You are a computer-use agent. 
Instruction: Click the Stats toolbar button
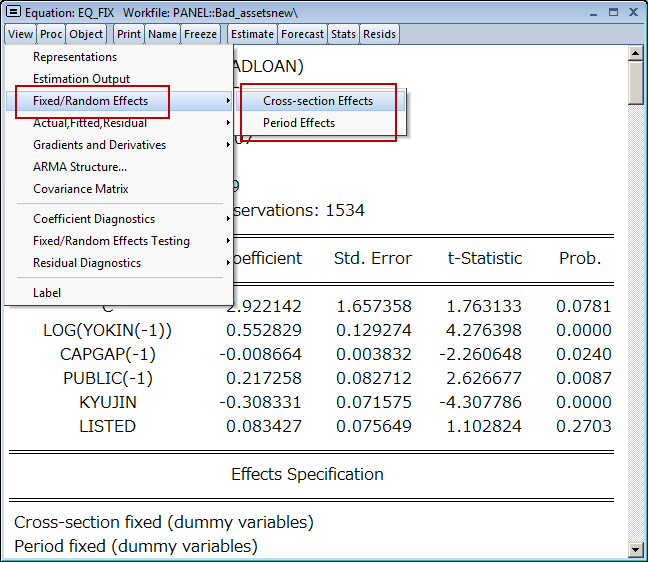tap(343, 34)
